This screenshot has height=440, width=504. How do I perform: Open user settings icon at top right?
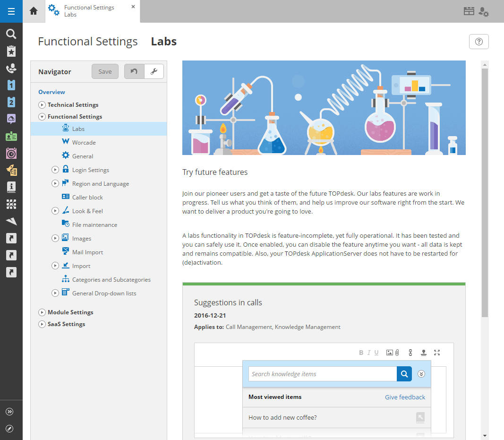483,12
